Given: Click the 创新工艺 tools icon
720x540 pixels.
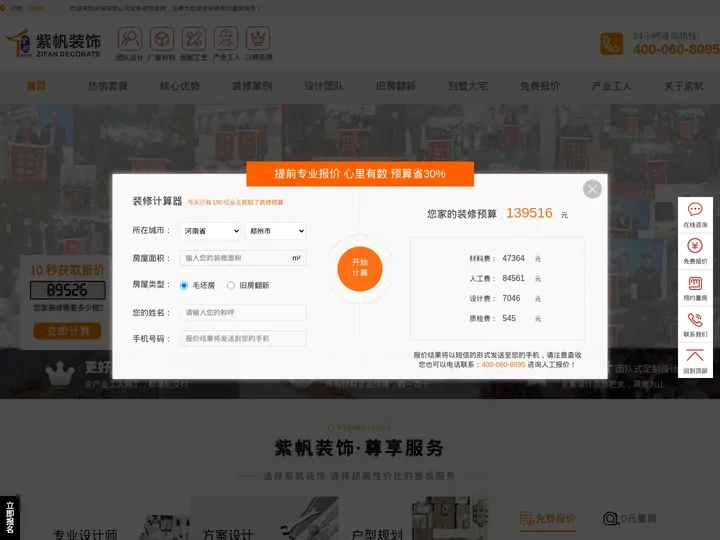Looking at the screenshot, I should pyautogui.click(x=194, y=39).
